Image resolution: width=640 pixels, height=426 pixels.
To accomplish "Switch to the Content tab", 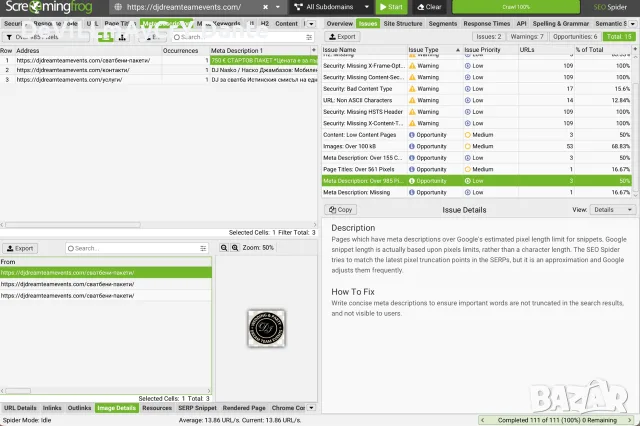I will pyautogui.click(x=286, y=24).
